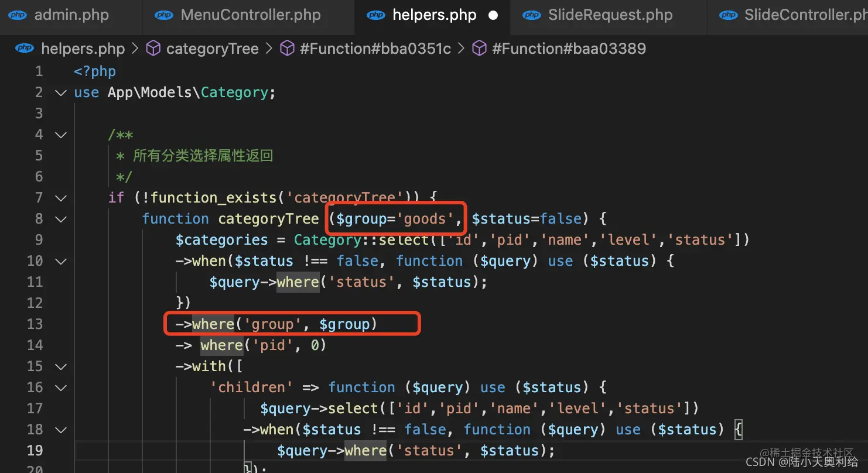The height and width of the screenshot is (473, 868).
Task: Click the PHP file icon on helpers.php tab
Action: click(x=376, y=15)
